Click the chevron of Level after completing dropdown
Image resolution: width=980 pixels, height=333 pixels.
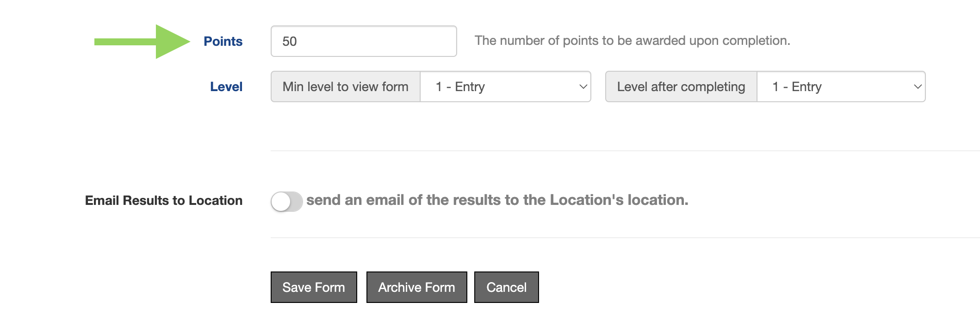pyautogui.click(x=918, y=86)
